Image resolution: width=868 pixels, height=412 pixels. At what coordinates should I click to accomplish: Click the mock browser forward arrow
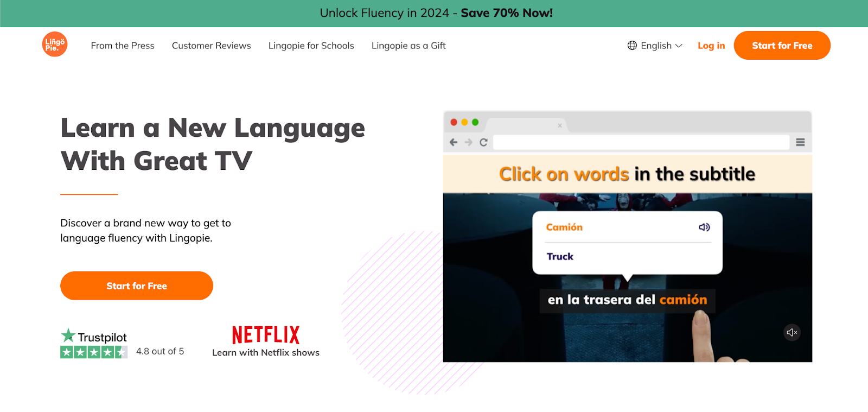tap(468, 142)
